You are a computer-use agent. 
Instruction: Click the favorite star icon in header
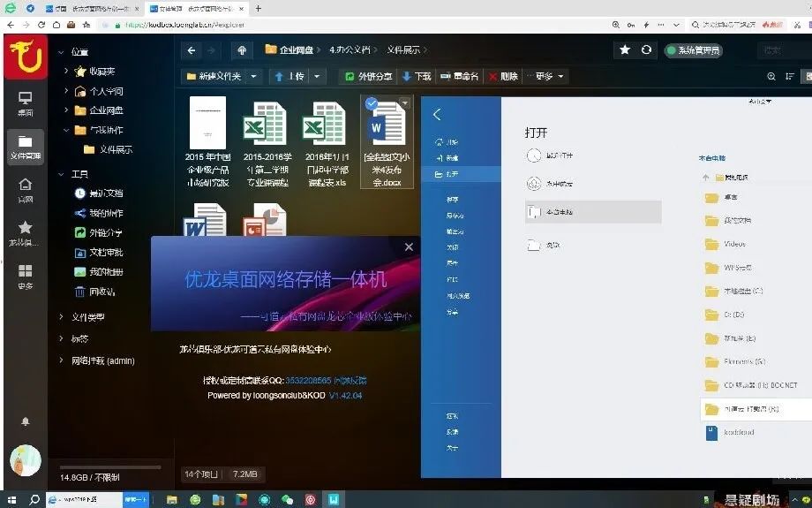[x=625, y=49]
